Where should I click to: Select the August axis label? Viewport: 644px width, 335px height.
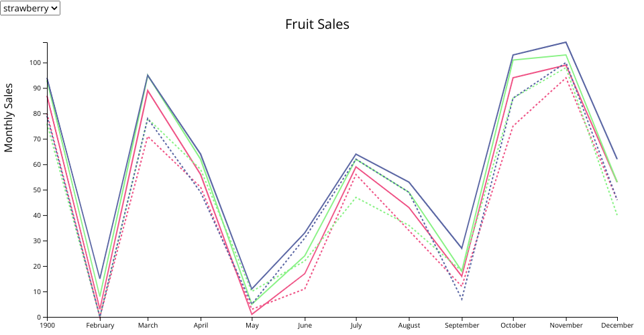(407, 326)
